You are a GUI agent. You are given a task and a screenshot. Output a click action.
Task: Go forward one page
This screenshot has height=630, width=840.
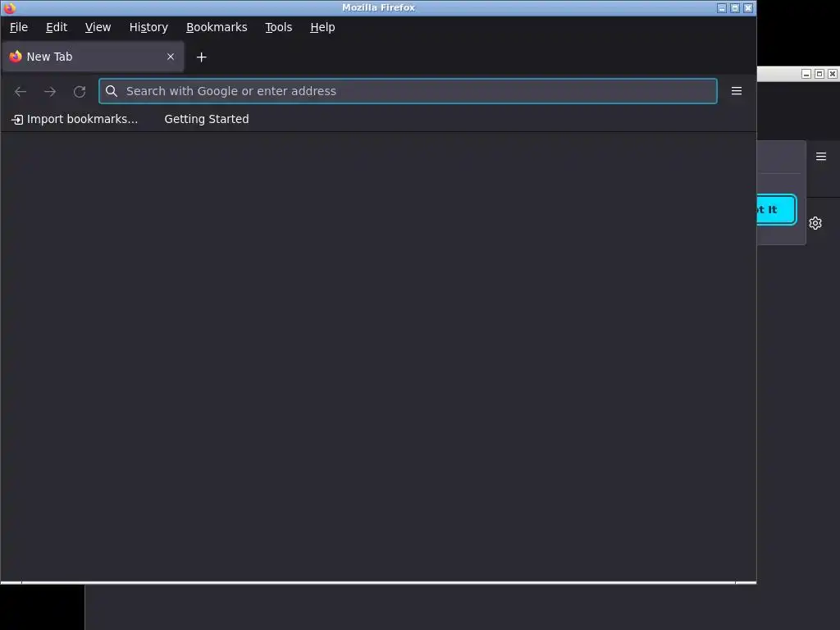point(50,92)
